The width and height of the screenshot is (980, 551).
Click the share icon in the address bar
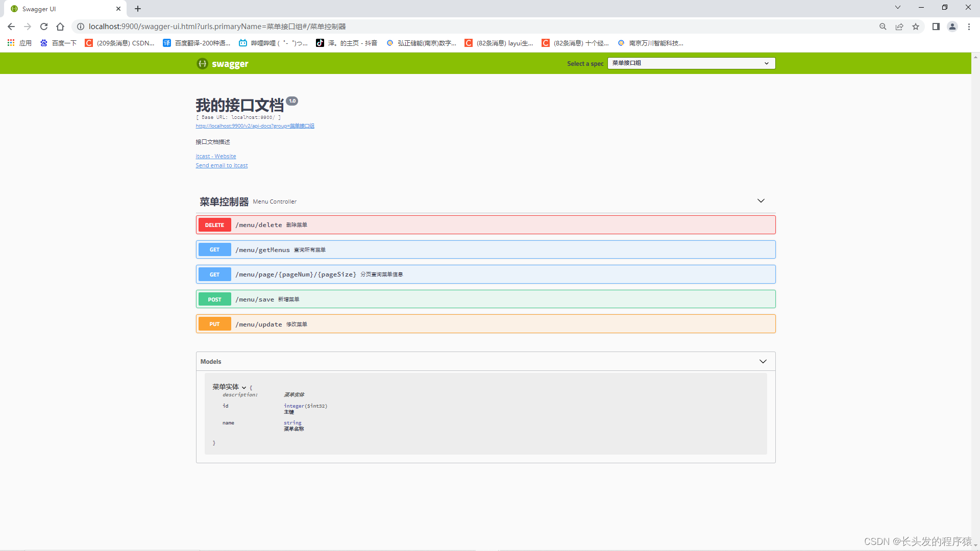pyautogui.click(x=899, y=27)
